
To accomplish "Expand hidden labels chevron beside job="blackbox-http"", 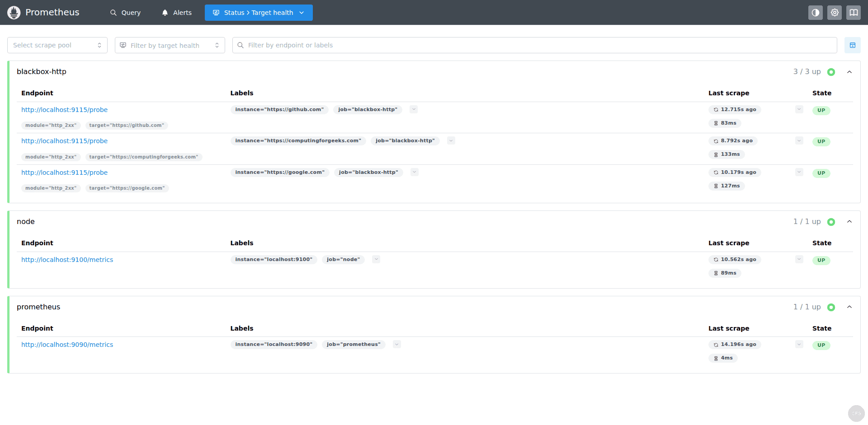I will point(414,109).
